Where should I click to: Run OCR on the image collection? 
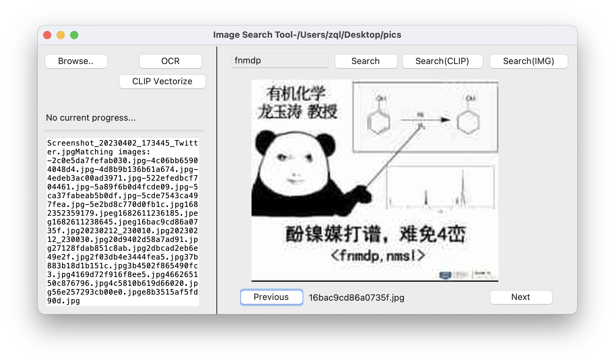pos(170,61)
